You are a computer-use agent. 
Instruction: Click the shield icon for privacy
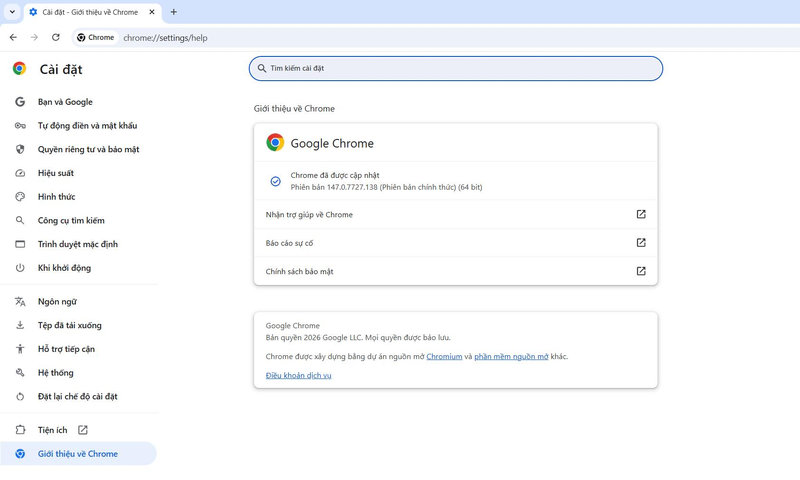point(20,149)
